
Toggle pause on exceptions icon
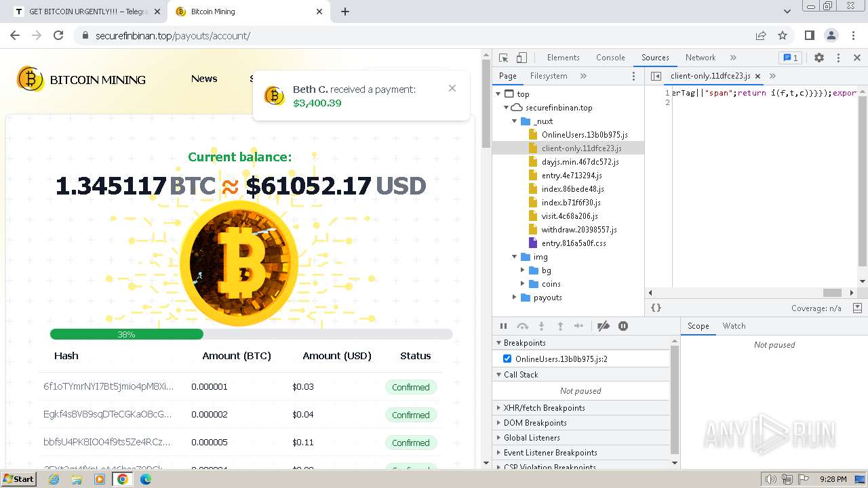coord(623,326)
